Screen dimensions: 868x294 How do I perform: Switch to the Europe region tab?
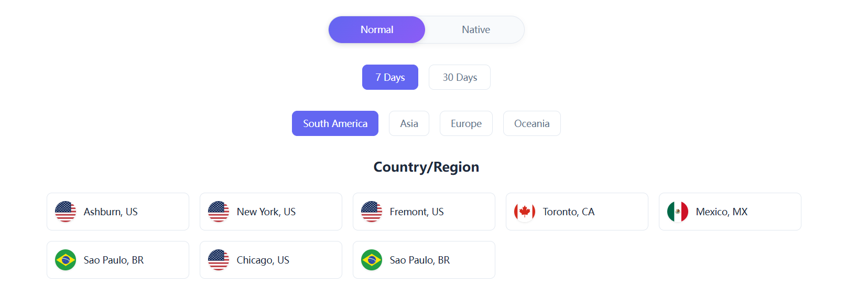coord(466,123)
